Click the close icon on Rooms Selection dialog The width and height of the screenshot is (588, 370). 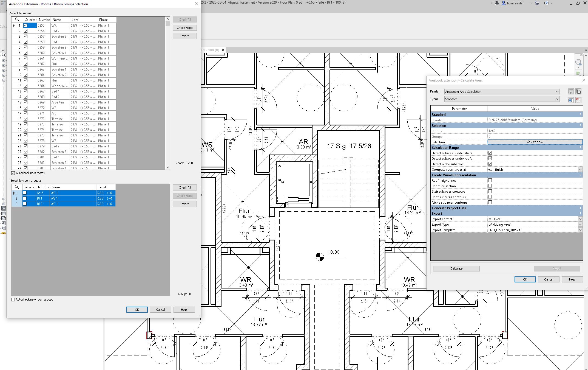197,4
